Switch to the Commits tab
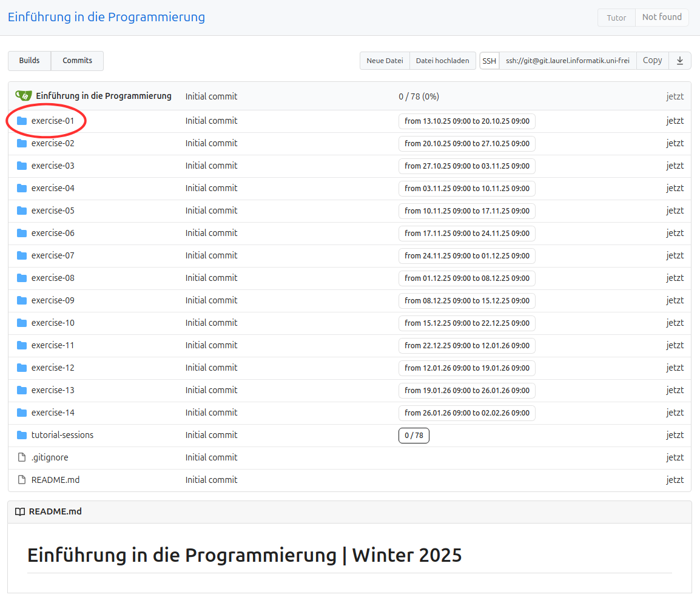700x600 pixels. (77, 61)
